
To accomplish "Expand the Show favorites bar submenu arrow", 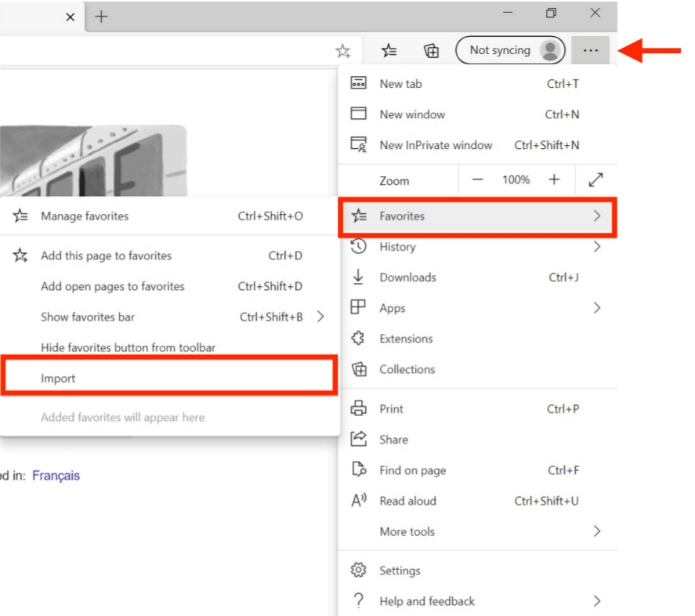I will coord(320,317).
